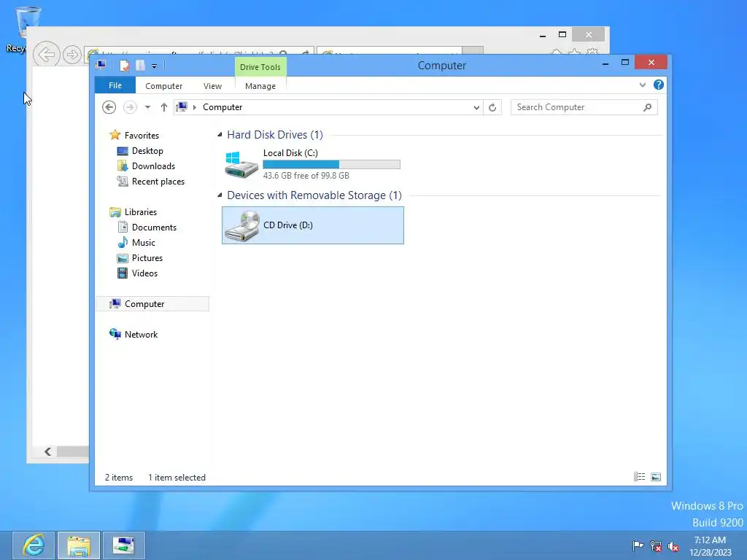Image resolution: width=747 pixels, height=560 pixels.
Task: Open Help with the question mark icon
Action: pos(659,85)
